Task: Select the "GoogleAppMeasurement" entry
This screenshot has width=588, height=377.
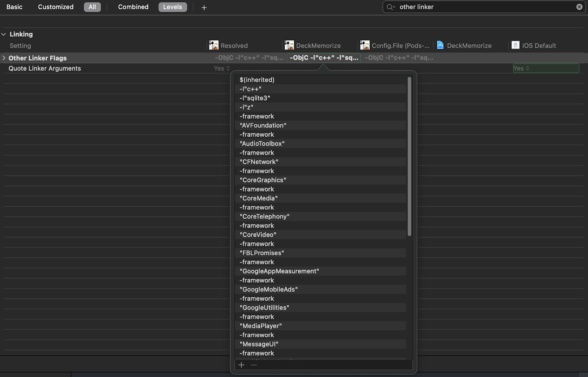Action: point(320,271)
